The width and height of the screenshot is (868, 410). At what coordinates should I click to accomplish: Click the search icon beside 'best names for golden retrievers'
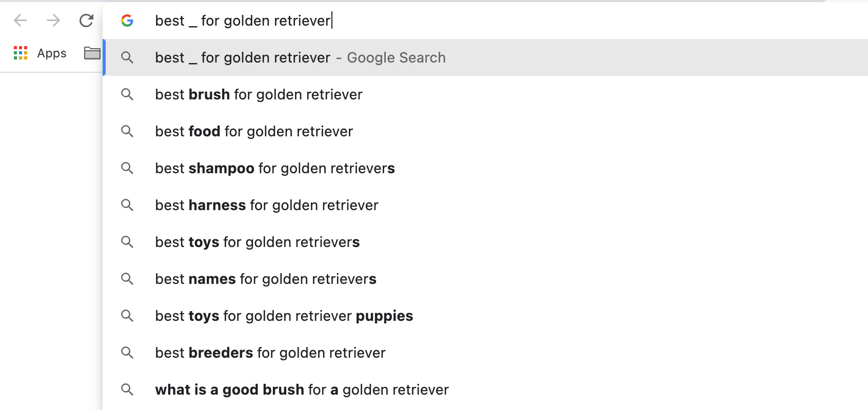coord(127,279)
